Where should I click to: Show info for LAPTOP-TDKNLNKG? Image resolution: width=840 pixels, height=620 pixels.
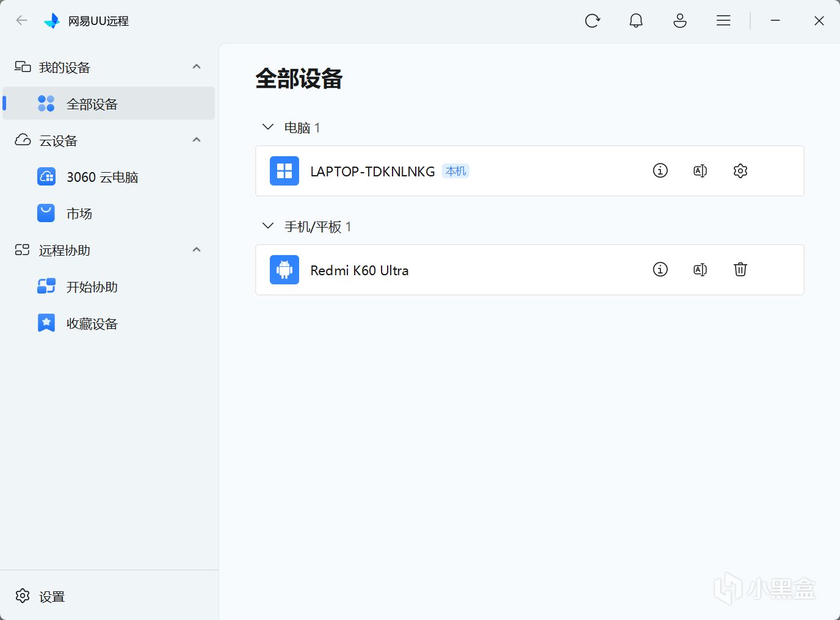660,171
